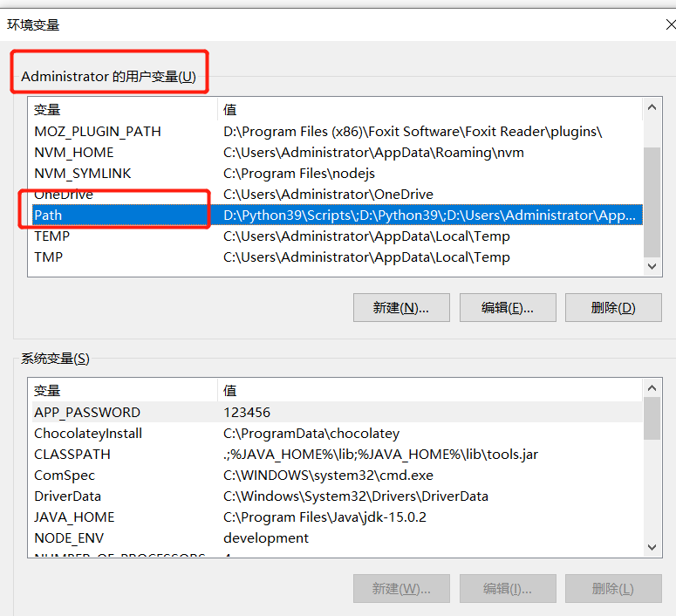
Task: Click the 编辑(E)... button
Action: tap(508, 308)
